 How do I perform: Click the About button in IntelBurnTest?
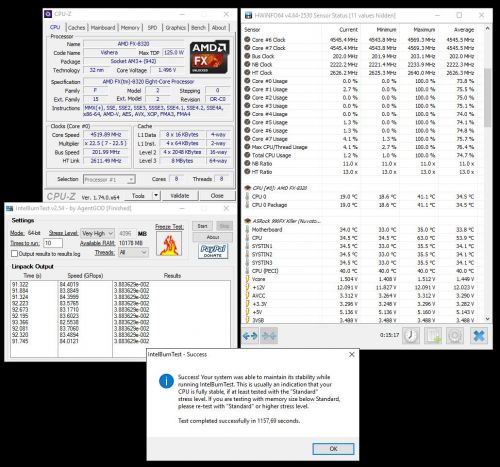213,237
